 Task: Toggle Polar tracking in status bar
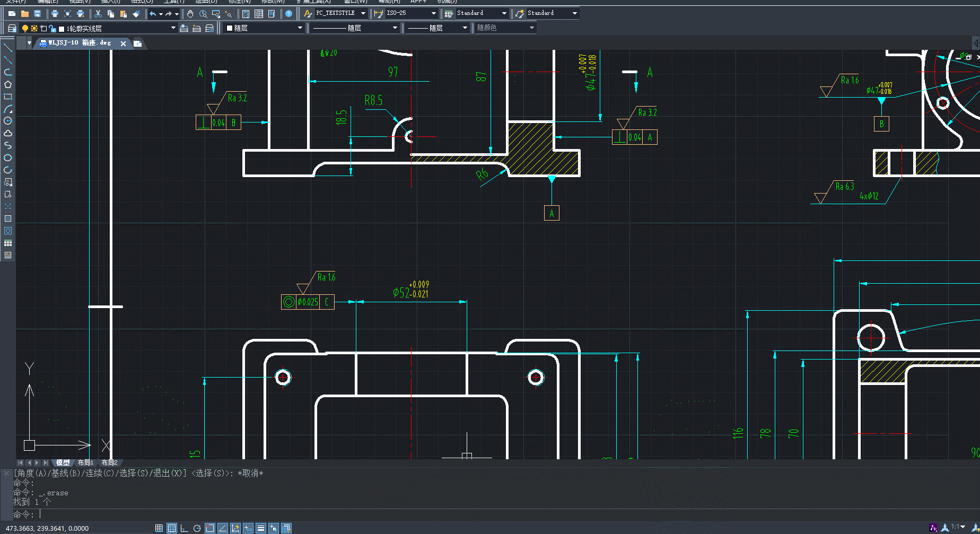pos(197,528)
